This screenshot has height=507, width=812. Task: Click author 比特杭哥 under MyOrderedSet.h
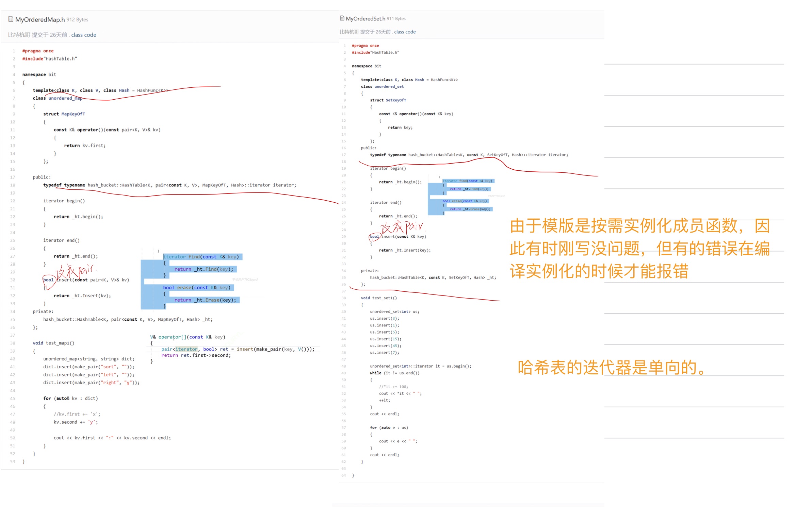pos(349,32)
